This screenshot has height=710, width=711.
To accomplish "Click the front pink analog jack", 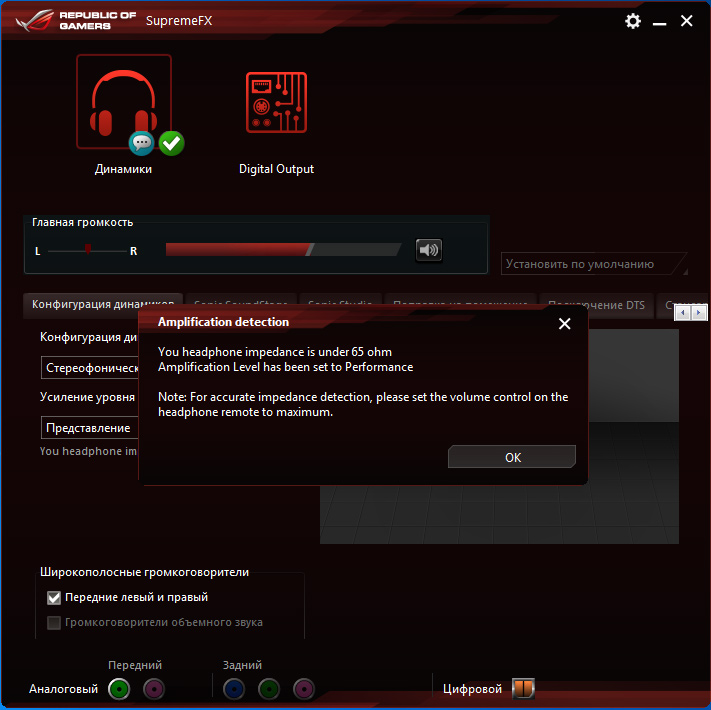I will click(x=154, y=689).
